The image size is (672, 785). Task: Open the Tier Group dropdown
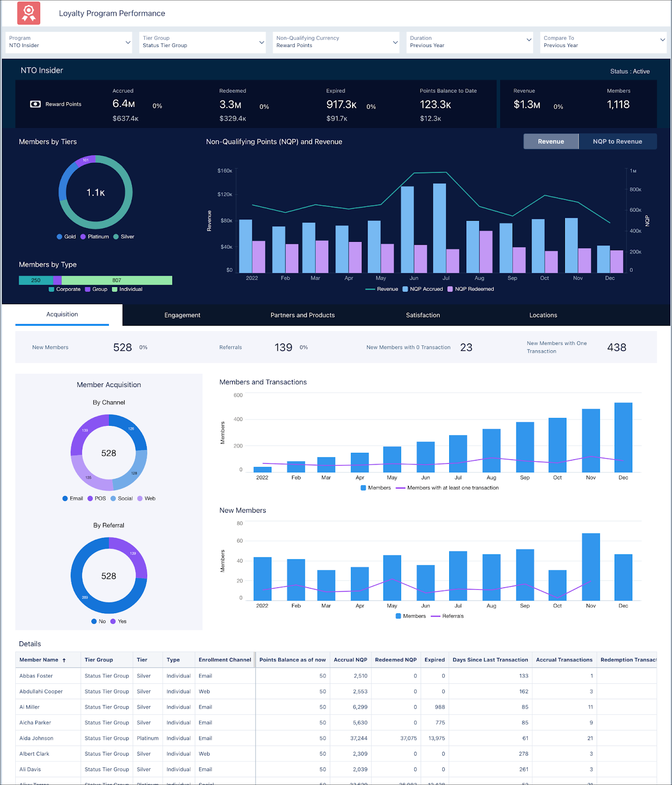point(202,42)
